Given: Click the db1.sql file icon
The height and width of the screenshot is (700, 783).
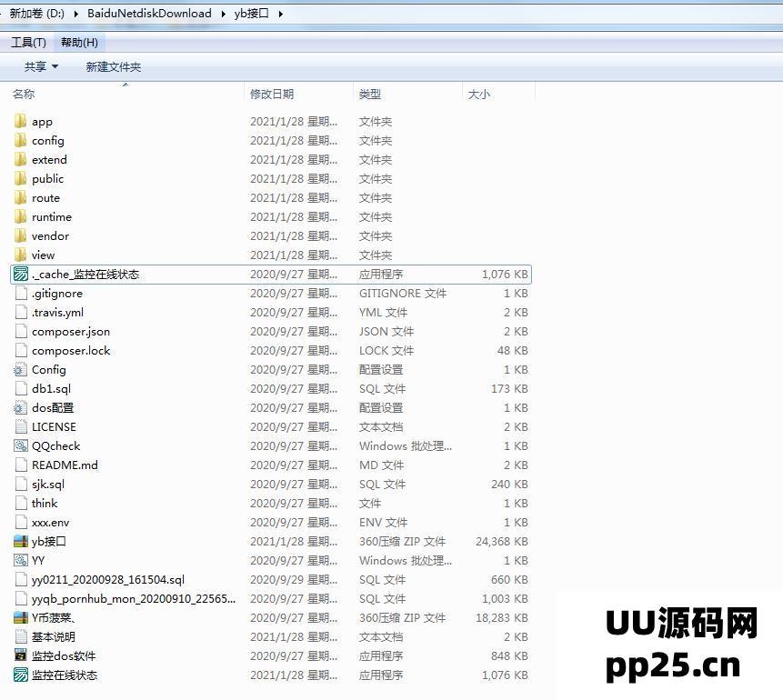Looking at the screenshot, I should coord(21,388).
